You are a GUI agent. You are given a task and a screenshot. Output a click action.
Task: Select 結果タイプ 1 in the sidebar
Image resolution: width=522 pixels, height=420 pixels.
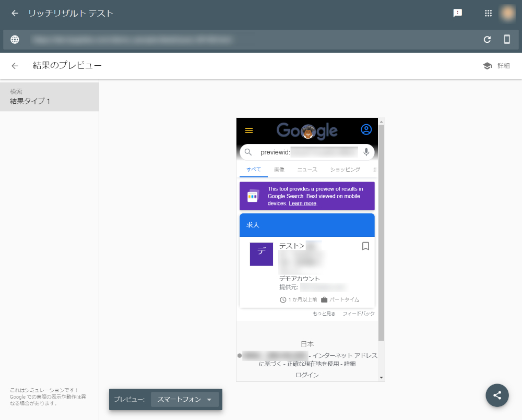pyautogui.click(x=49, y=97)
